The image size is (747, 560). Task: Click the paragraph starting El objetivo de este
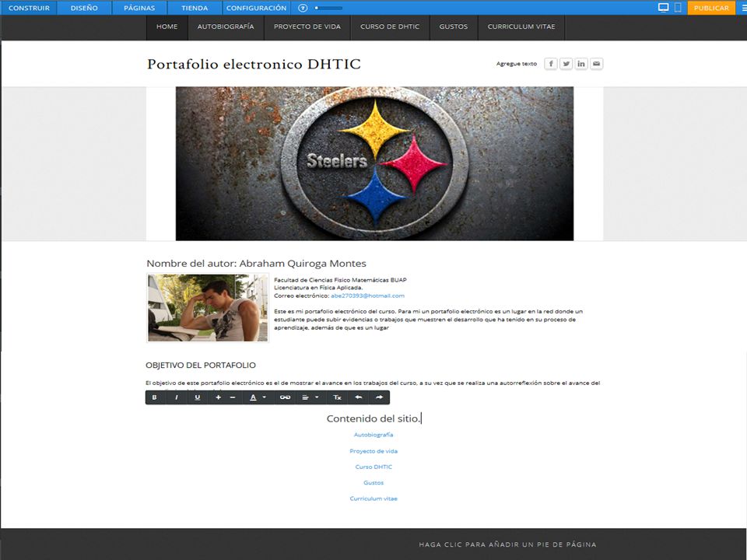pos(373,383)
